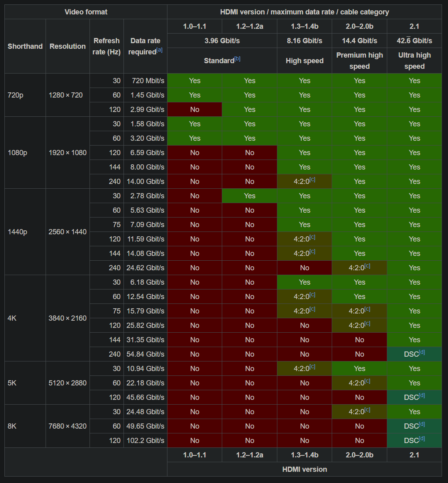Open footnote [d] in 8K 120 Hz row

(422, 439)
